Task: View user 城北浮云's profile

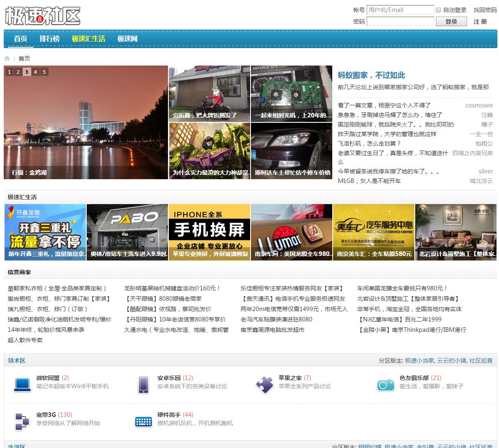Action: coord(481,181)
